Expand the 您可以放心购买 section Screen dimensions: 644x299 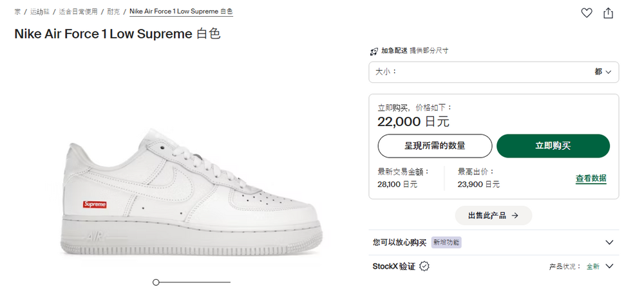(609, 242)
